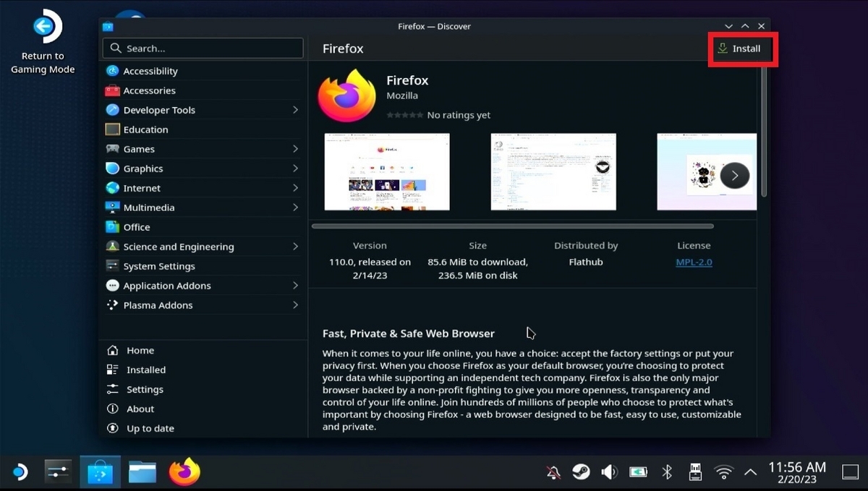868x491 pixels.
Task: View the third Firefox screenshot thumbnail
Action: click(707, 171)
